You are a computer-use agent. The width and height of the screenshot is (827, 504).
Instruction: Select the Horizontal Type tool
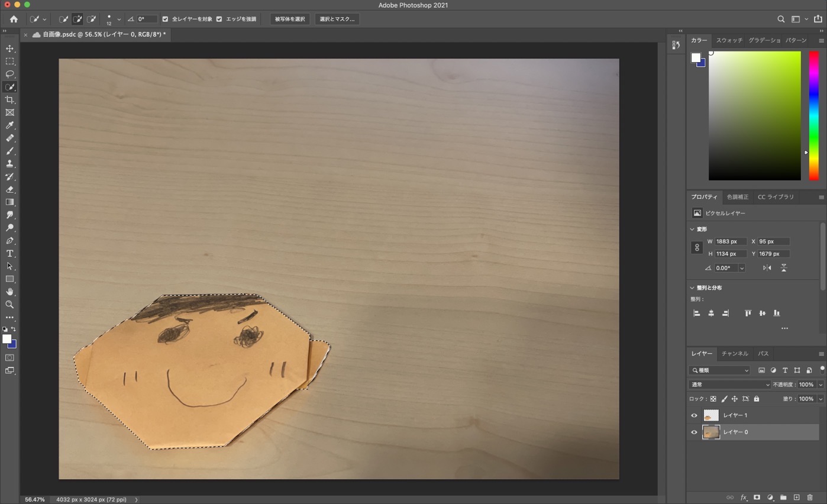pyautogui.click(x=9, y=254)
